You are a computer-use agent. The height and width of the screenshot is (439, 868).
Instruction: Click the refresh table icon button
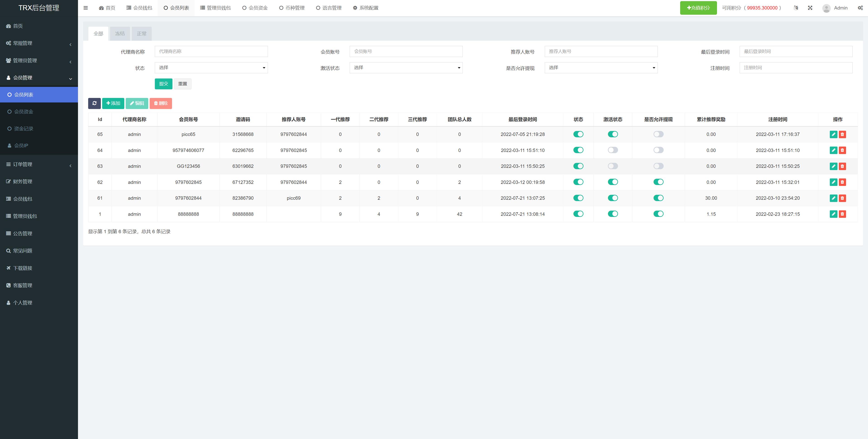(x=94, y=103)
